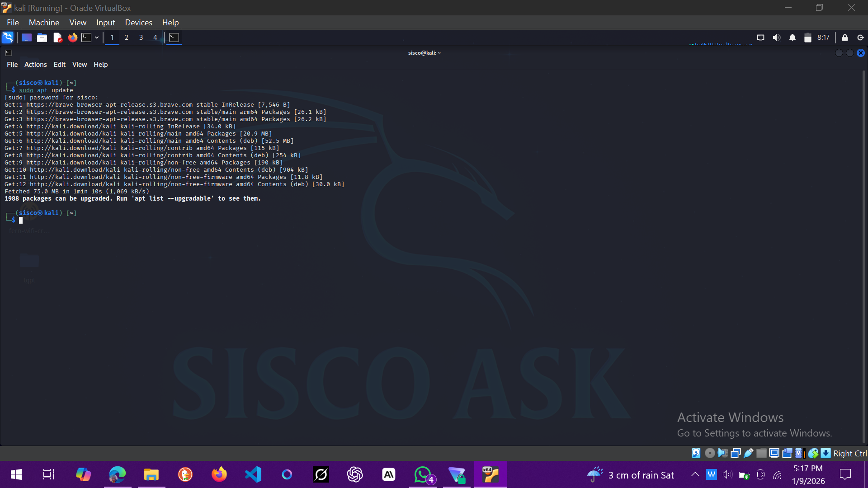
Task: Click the VirtualBox shared folders indicator
Action: click(x=761, y=453)
